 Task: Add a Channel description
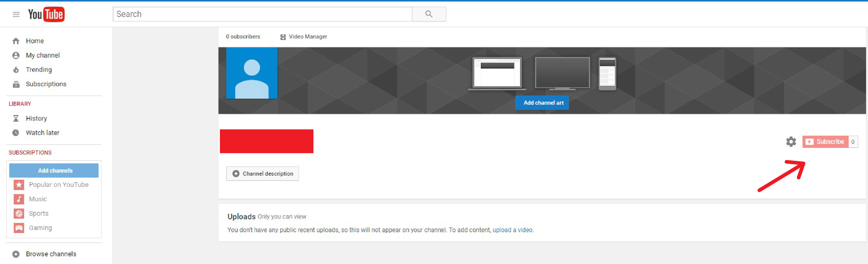(x=262, y=174)
